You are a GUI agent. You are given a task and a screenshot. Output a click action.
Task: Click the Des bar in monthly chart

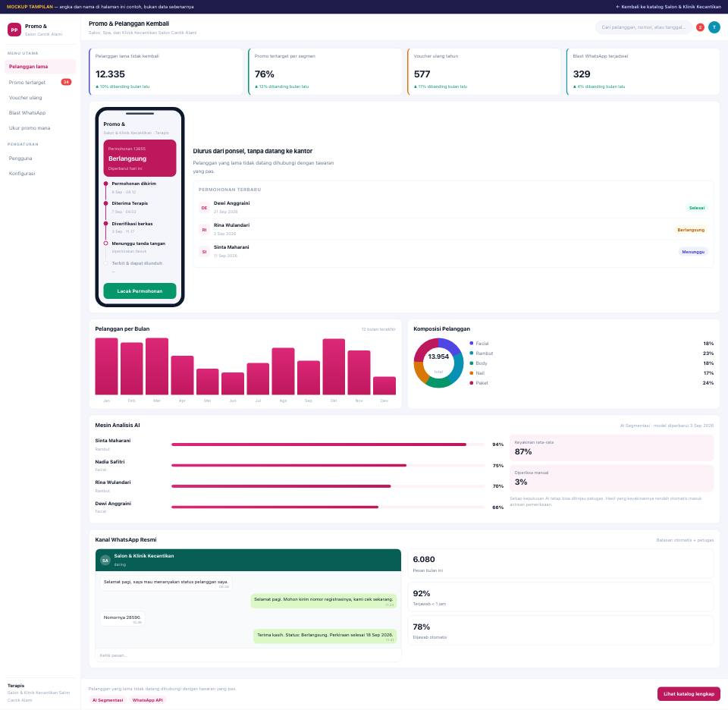point(384,386)
